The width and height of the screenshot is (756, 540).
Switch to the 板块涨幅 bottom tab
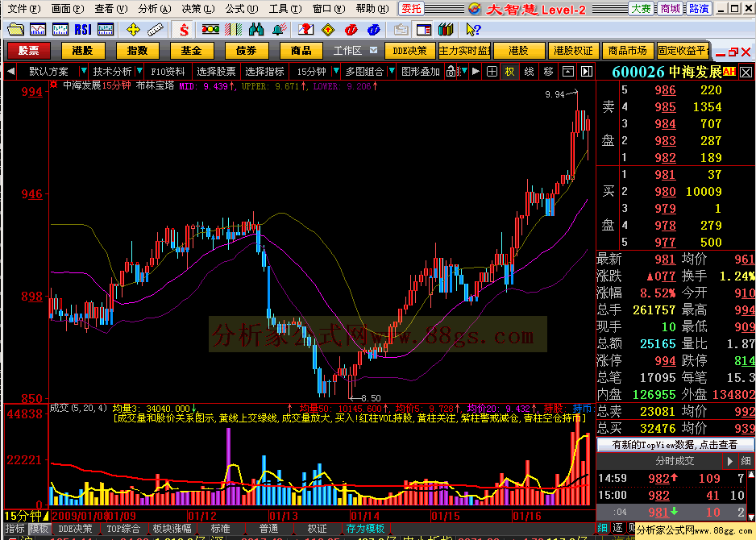point(172,529)
